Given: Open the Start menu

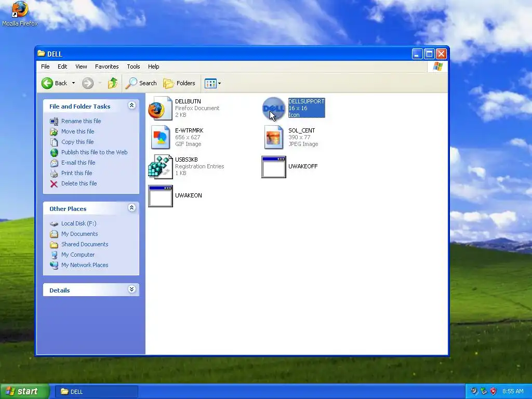Looking at the screenshot, I should click(24, 392).
